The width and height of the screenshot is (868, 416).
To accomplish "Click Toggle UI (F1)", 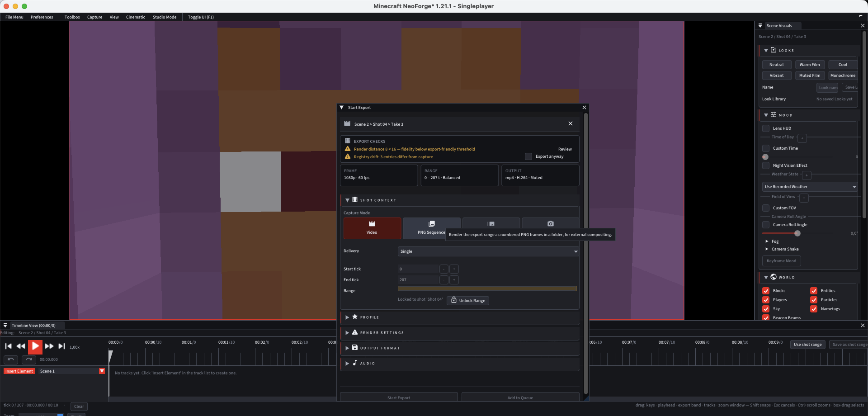I will coord(201,17).
